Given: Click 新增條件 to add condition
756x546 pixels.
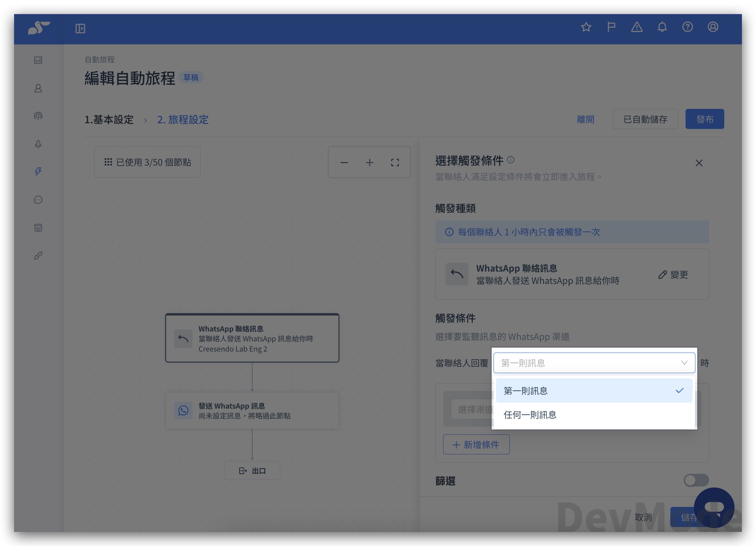Looking at the screenshot, I should pyautogui.click(x=476, y=445).
